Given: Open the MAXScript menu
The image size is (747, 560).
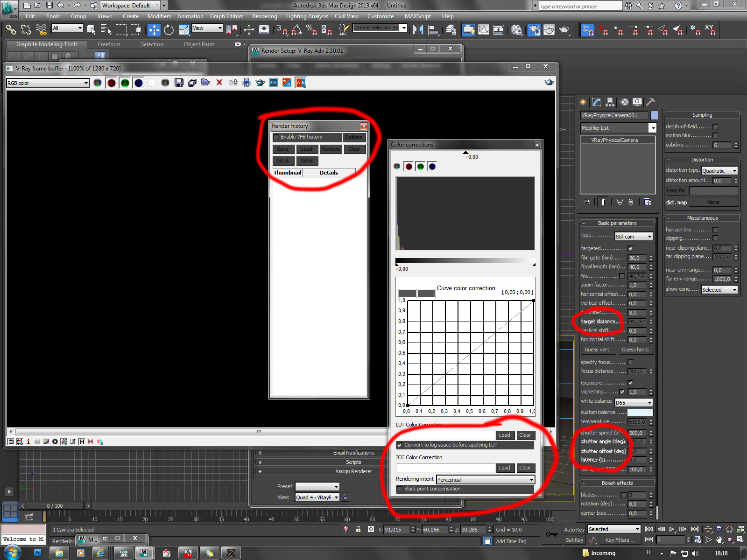Looking at the screenshot, I should [417, 16].
